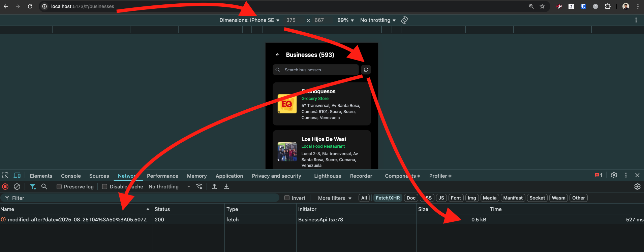Open the device toolbar No throttling dropdown

(x=378, y=20)
